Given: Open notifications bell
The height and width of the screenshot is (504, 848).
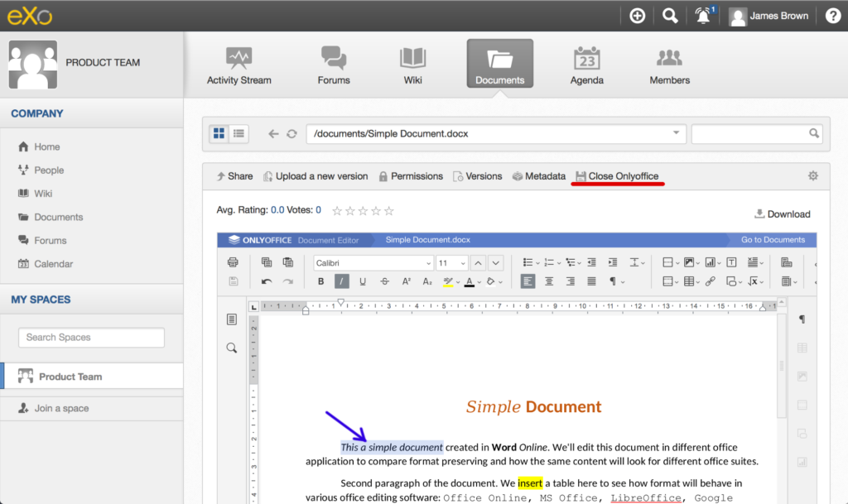Looking at the screenshot, I should pyautogui.click(x=704, y=16).
